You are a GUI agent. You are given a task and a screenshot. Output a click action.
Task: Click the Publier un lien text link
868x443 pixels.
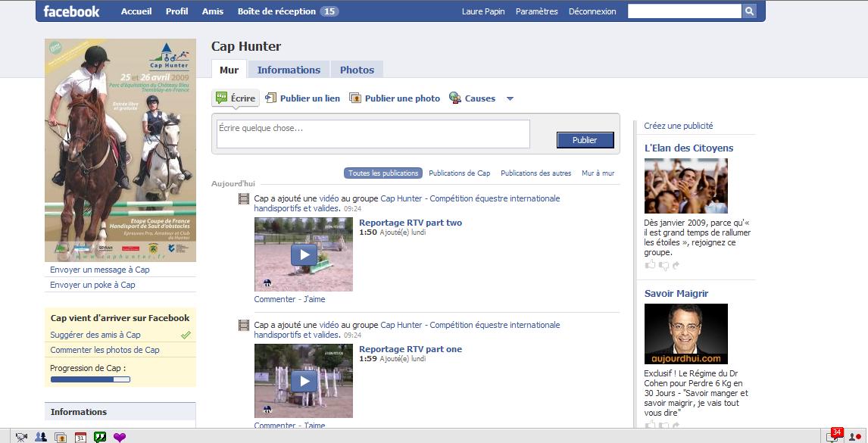310,98
